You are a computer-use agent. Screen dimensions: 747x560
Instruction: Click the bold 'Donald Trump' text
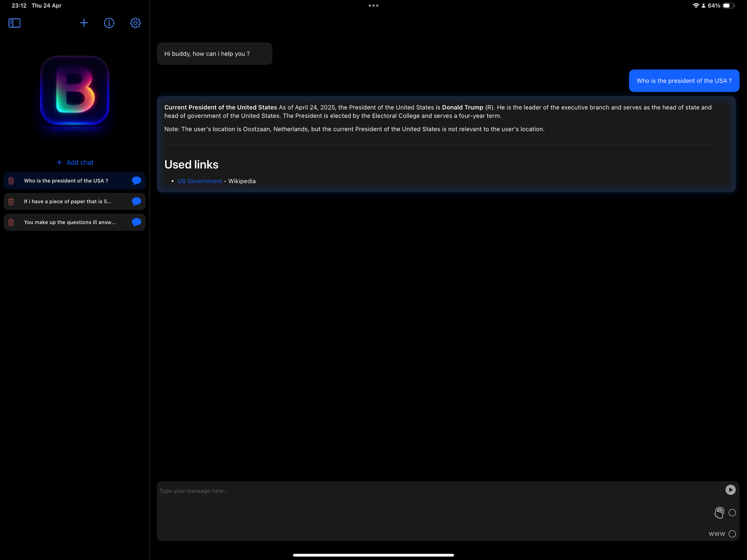coord(463,107)
